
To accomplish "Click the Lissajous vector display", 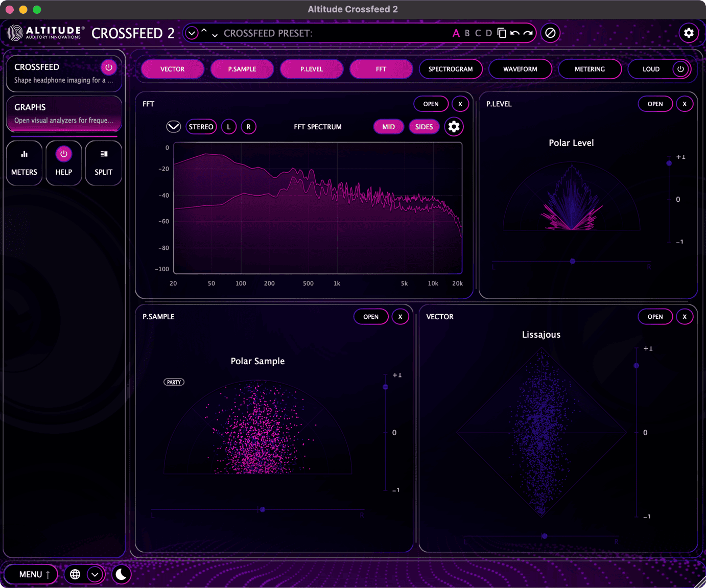I will 542,432.
